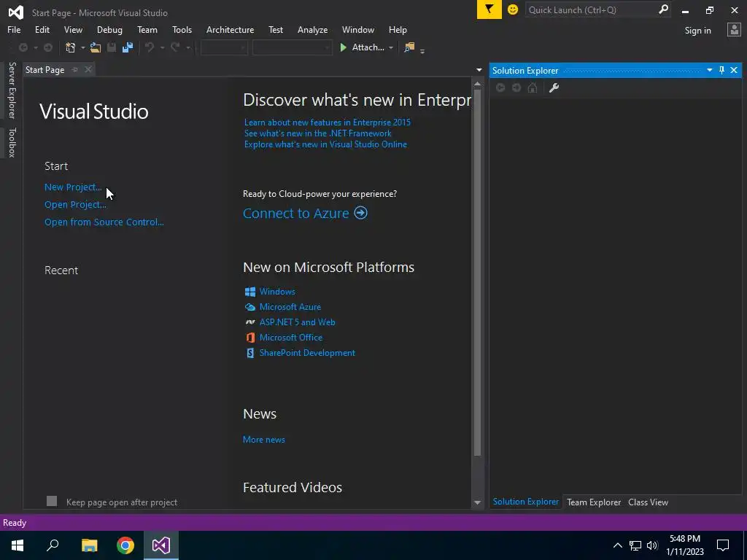Open Windows taskbar search
The image size is (747, 560).
[x=53, y=545]
